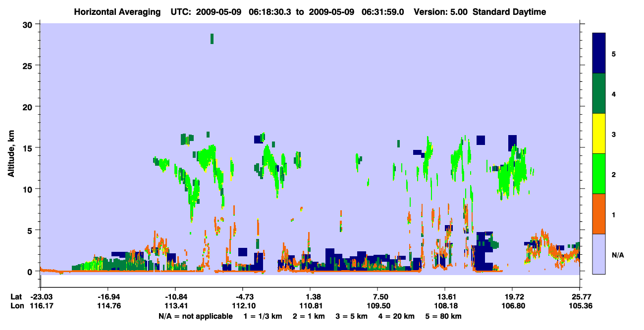This screenshot has width=644, height=330.
Task: Click the color bar label 'N/A'
Action: coord(617,255)
